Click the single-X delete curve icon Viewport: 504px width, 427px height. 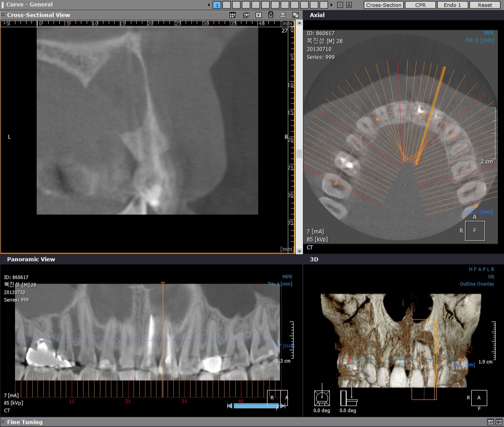[340, 5]
